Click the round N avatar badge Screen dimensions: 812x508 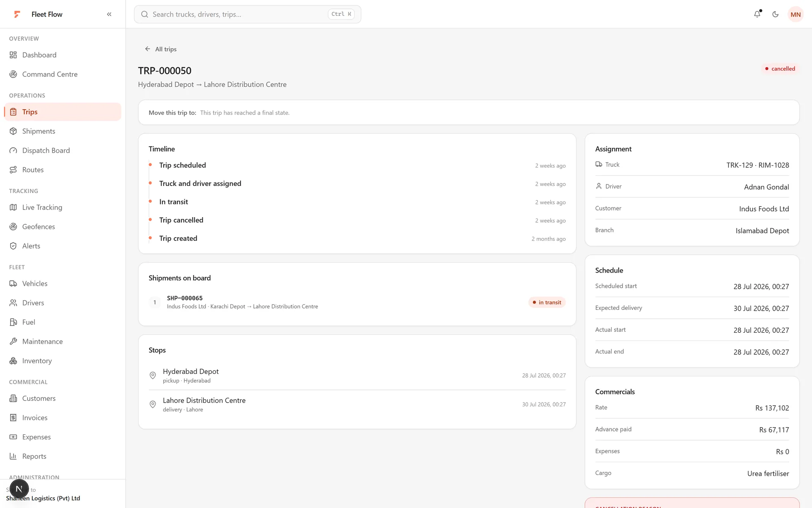tap(19, 489)
